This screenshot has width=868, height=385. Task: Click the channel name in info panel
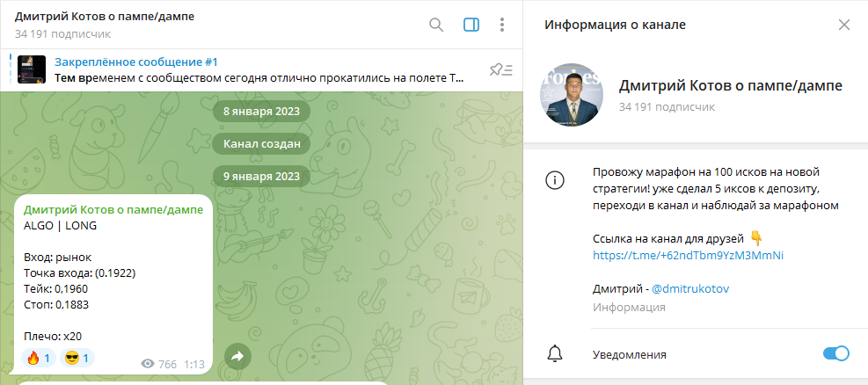click(x=731, y=86)
